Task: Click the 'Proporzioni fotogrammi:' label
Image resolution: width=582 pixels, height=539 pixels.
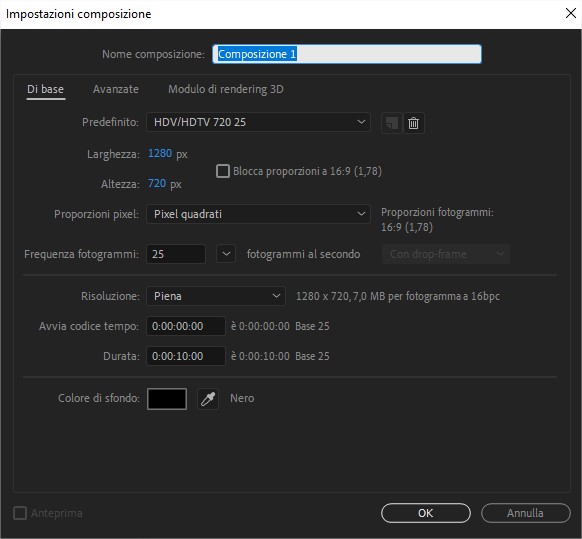Action: (x=437, y=212)
